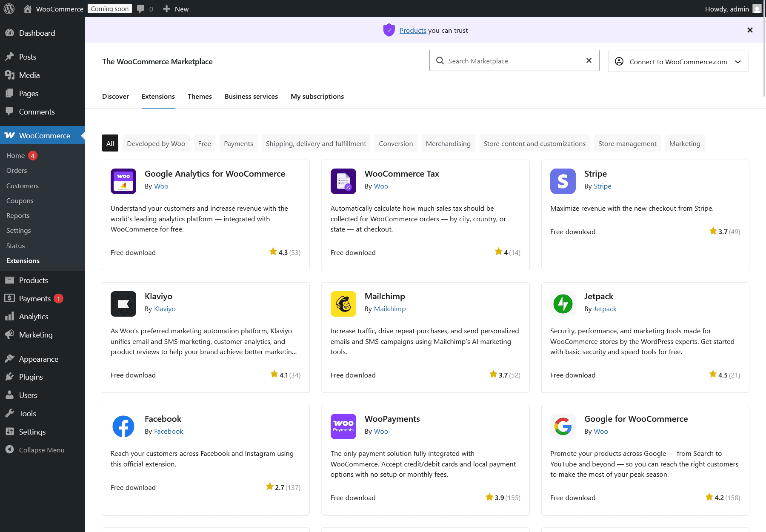Image resolution: width=766 pixels, height=532 pixels.
Task: Open the My subscriptions tab
Action: [x=317, y=97]
